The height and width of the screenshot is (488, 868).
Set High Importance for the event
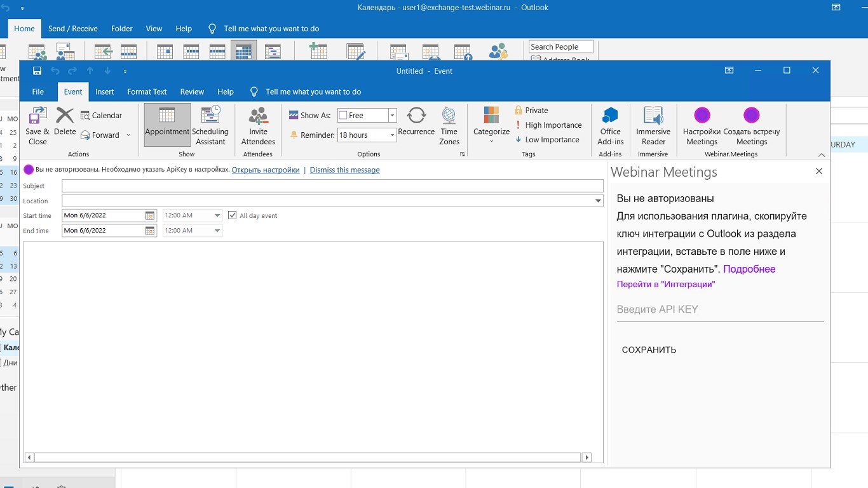click(x=548, y=125)
